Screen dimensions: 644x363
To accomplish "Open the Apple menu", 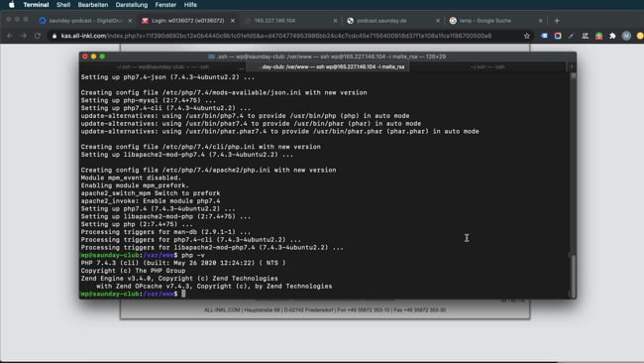I will [x=12, y=5].
